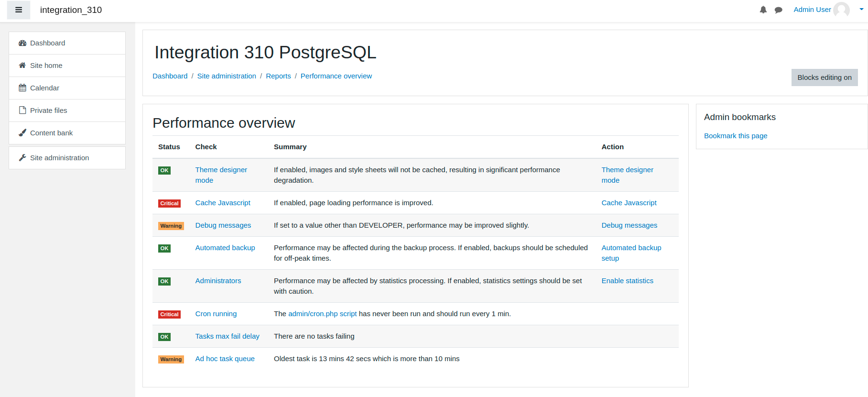Image resolution: width=868 pixels, height=397 pixels.
Task: Click Critical badge on Cache Javascript row
Action: (169, 203)
